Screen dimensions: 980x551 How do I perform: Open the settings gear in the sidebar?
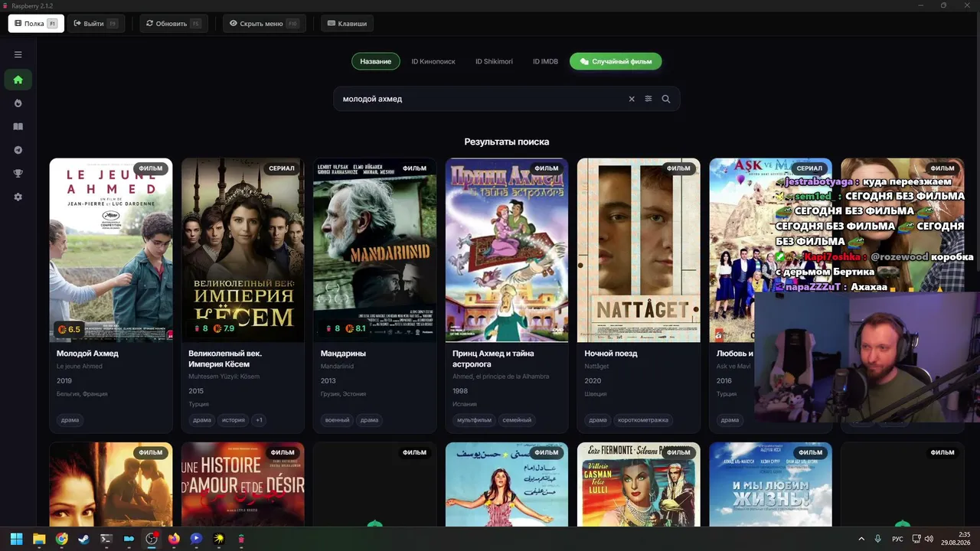18,197
